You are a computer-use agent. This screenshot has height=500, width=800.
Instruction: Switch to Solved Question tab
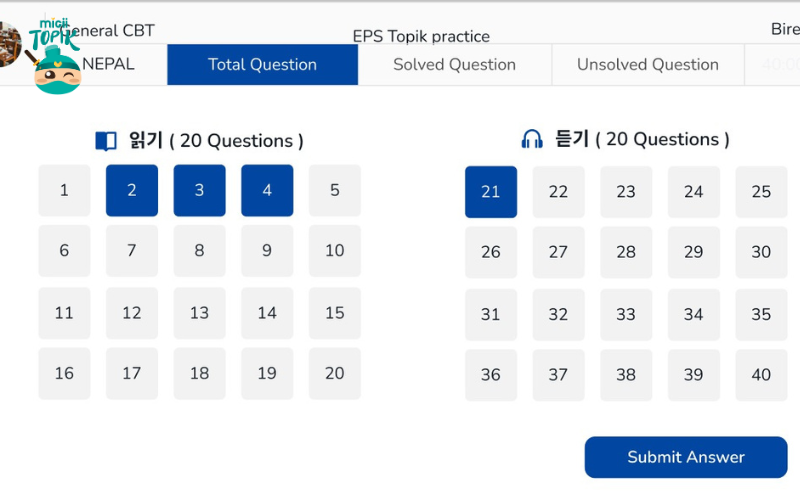[x=454, y=65]
